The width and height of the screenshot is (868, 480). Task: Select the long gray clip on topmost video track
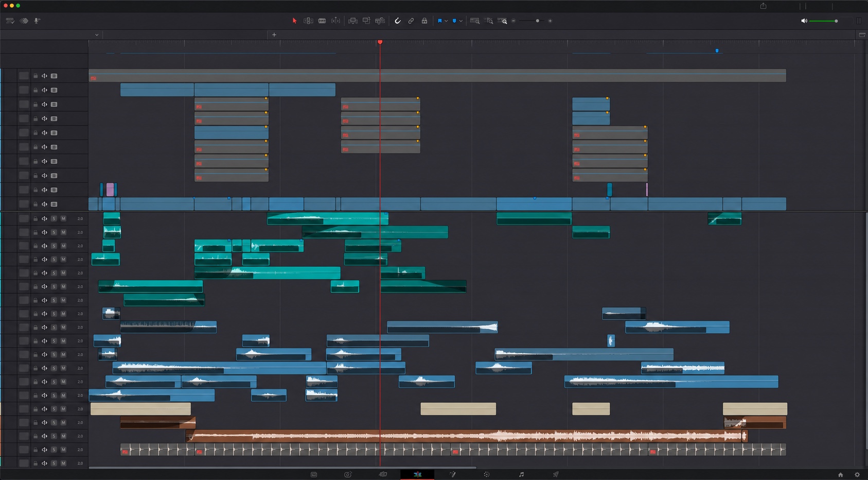[437, 76]
